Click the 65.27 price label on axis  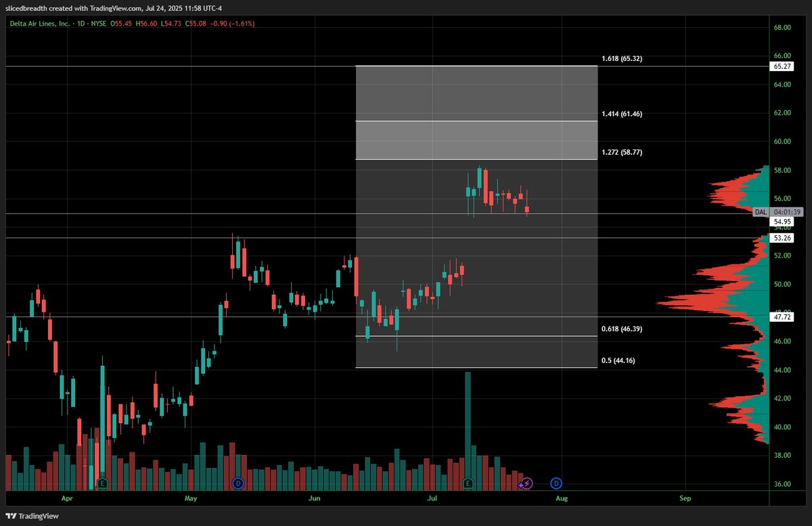pos(783,66)
